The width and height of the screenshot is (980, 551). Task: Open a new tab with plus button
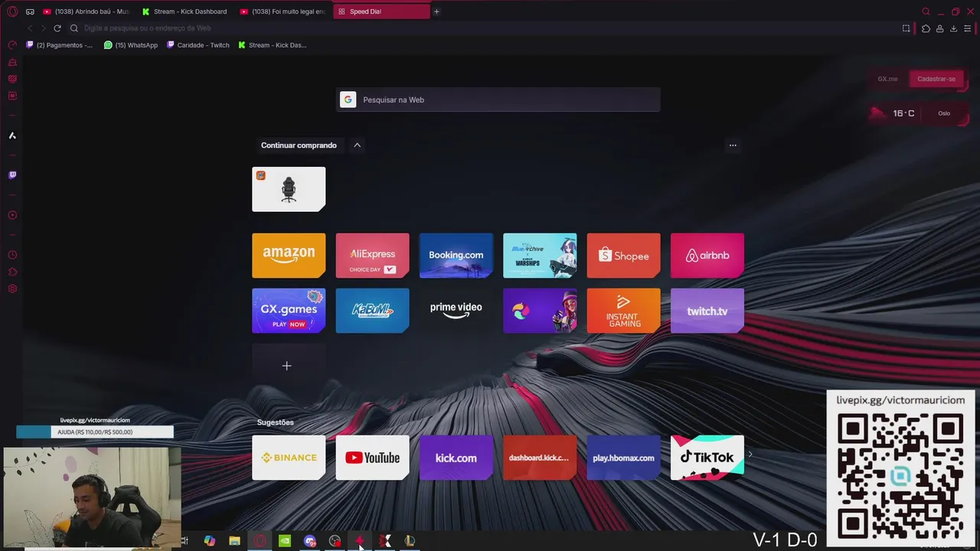coord(437,11)
